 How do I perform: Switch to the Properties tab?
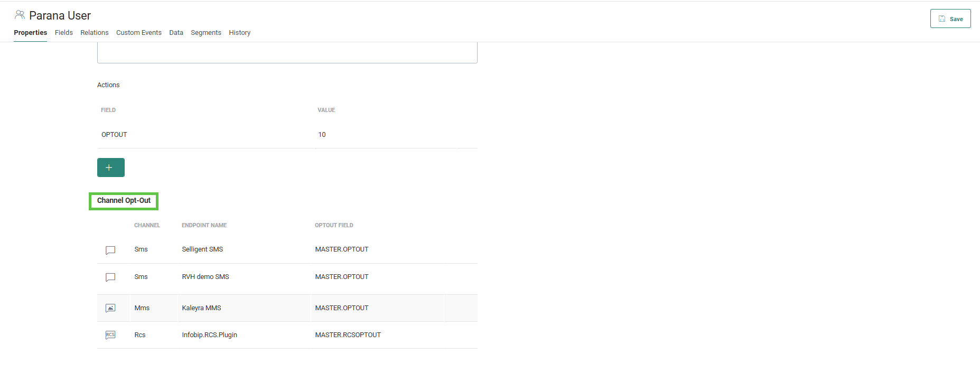[x=30, y=33]
